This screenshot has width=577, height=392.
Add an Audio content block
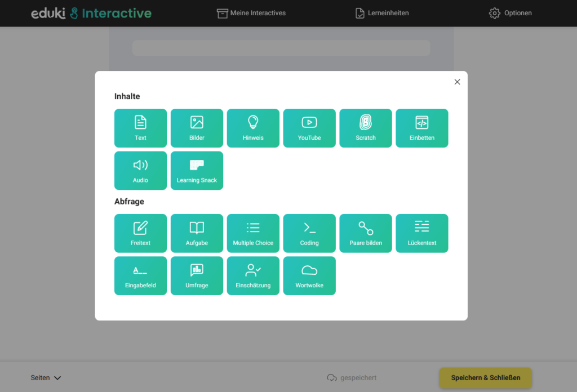pyautogui.click(x=140, y=170)
